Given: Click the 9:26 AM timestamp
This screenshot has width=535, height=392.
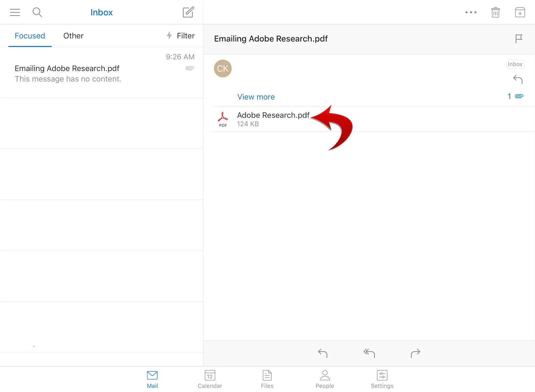Looking at the screenshot, I should [x=180, y=57].
